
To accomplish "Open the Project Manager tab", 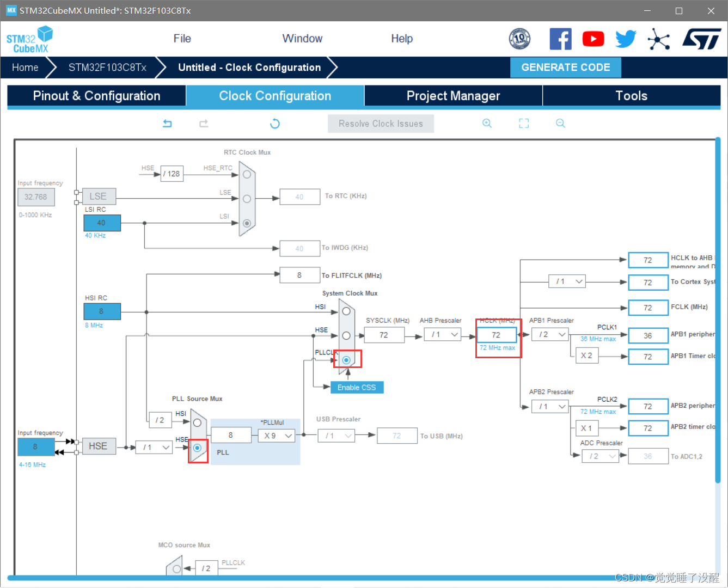I will point(453,96).
